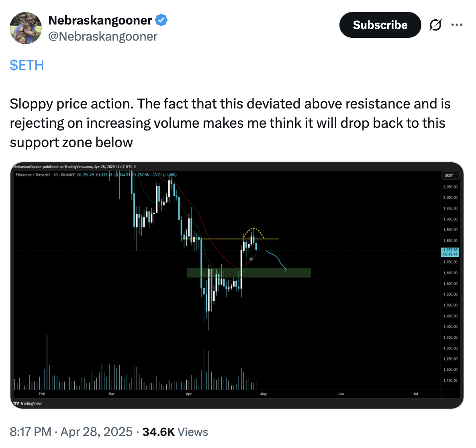Open Nebraskangooner's profile avatar photo

point(26,28)
